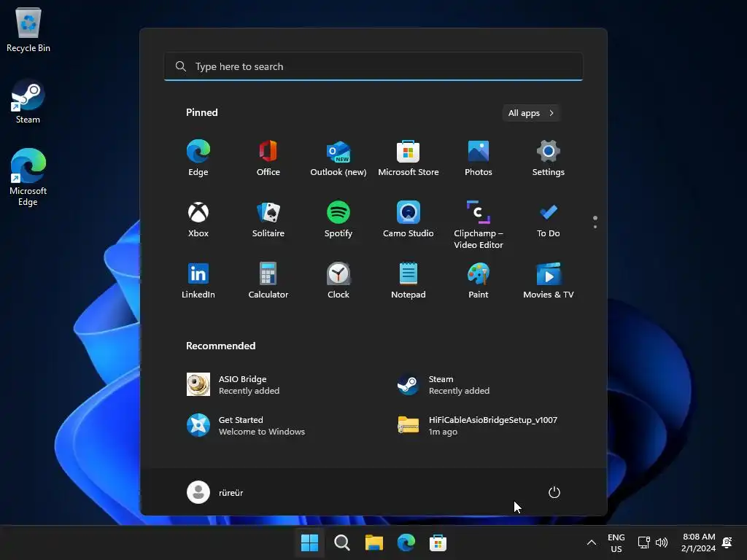Image resolution: width=747 pixels, height=560 pixels.
Task: Click the Pinned section heading
Action: point(202,112)
